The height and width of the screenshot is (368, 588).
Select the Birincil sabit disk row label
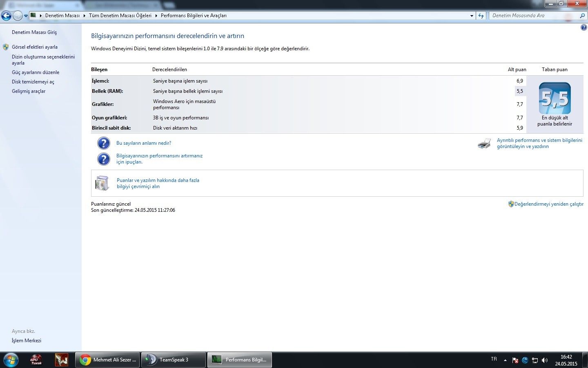pyautogui.click(x=111, y=128)
